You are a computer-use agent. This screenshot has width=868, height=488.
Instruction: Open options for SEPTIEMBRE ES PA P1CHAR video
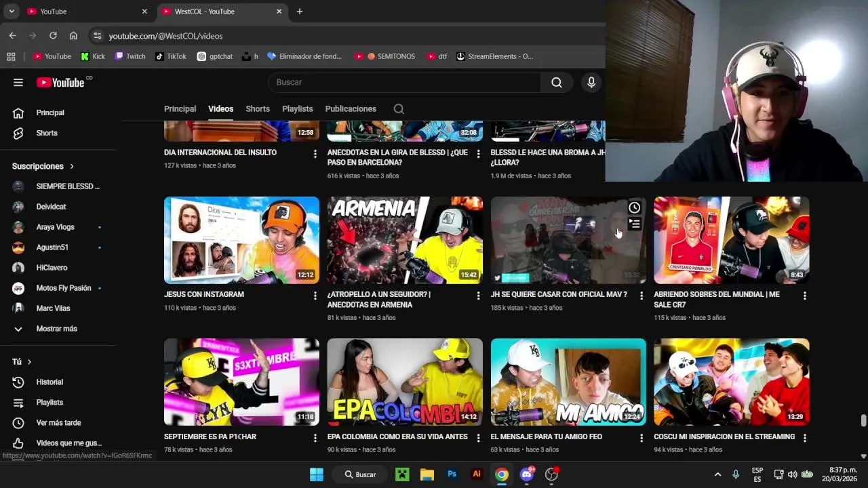(315, 438)
